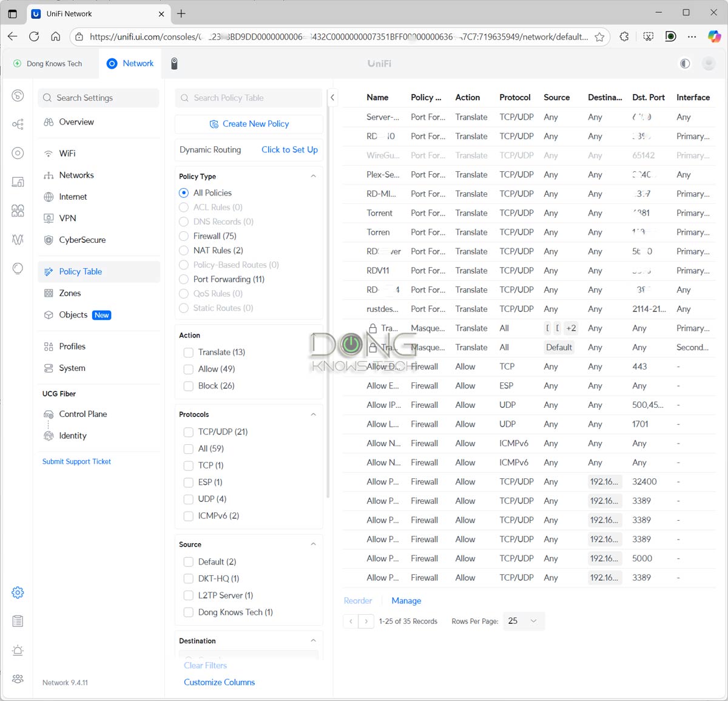Click the Clear Filters link

click(205, 666)
